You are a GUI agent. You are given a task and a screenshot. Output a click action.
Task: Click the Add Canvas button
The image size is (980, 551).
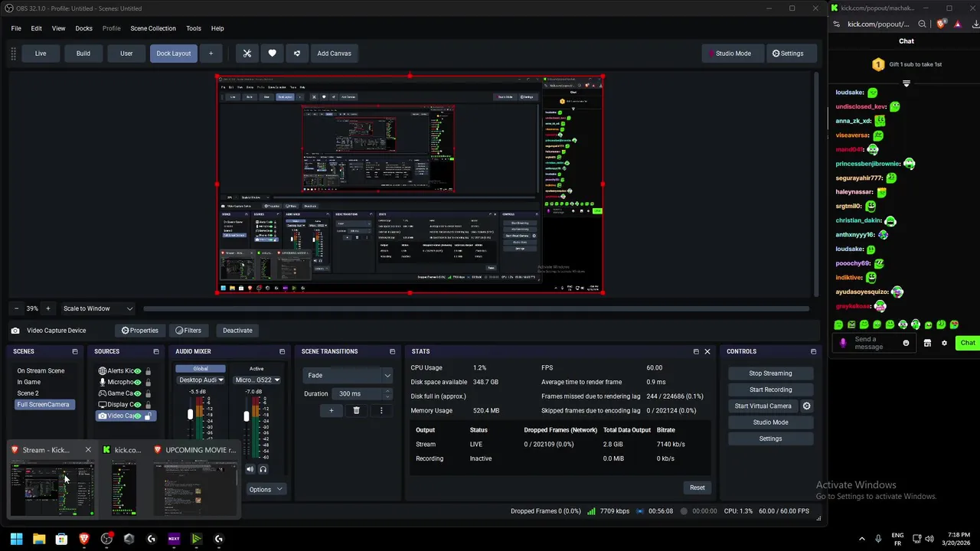(335, 54)
